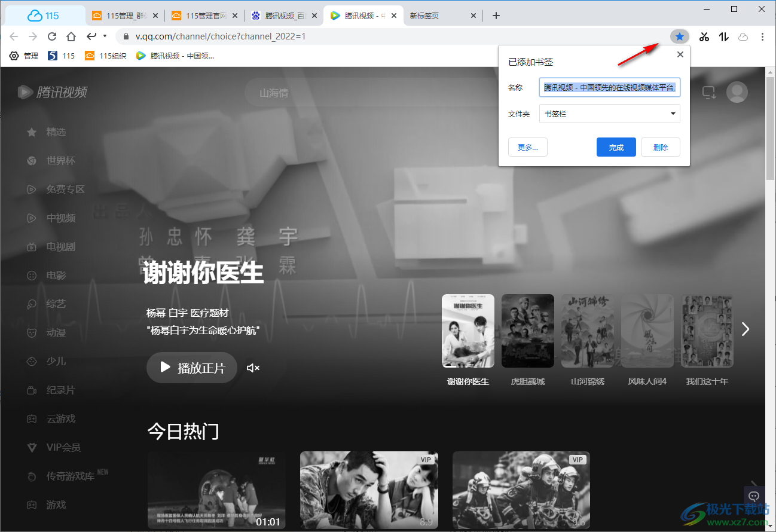Open 少儿 in the sidebar
Screen dimensions: 776x532
(x=46, y=362)
